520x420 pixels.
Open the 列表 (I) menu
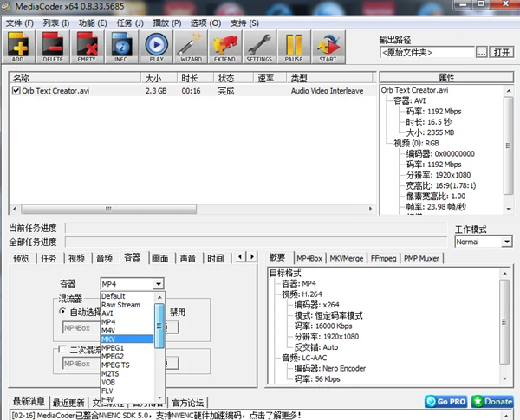(x=56, y=23)
